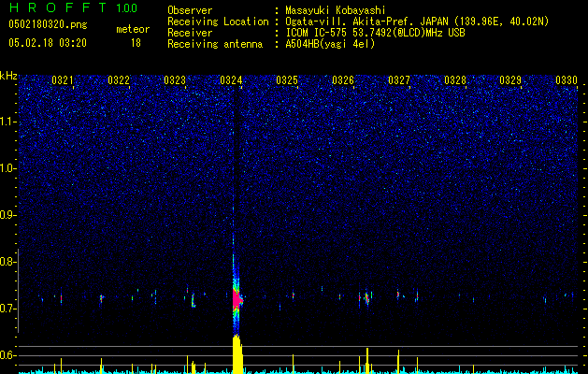Click the 0325 time marker
588x374 pixels.
pos(287,80)
